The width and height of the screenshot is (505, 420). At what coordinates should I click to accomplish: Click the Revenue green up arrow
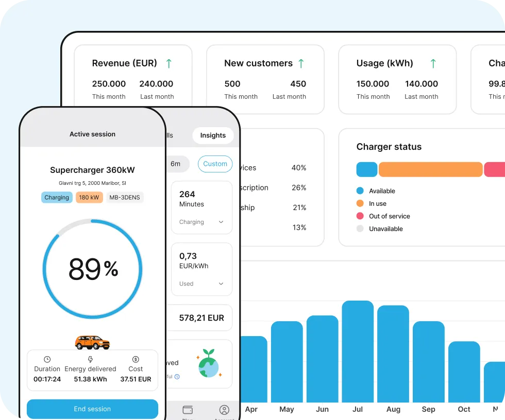coord(169,63)
